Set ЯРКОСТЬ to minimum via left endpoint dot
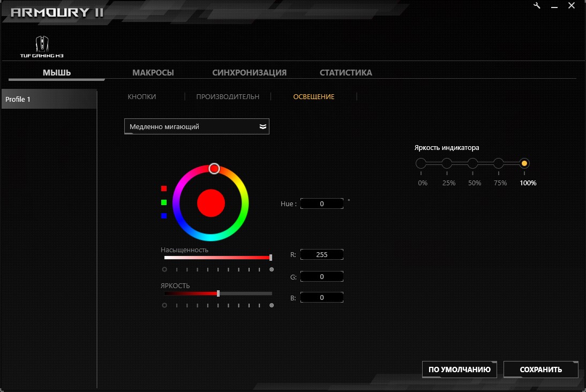The width and height of the screenshot is (586, 392). tap(164, 305)
